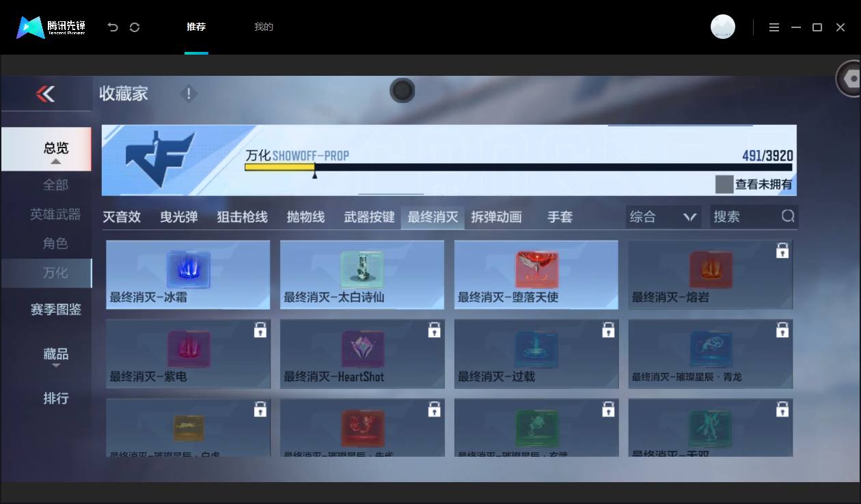Select the 最终消灭-堕落天使 item card
This screenshot has width=861, height=504.
pos(536,275)
